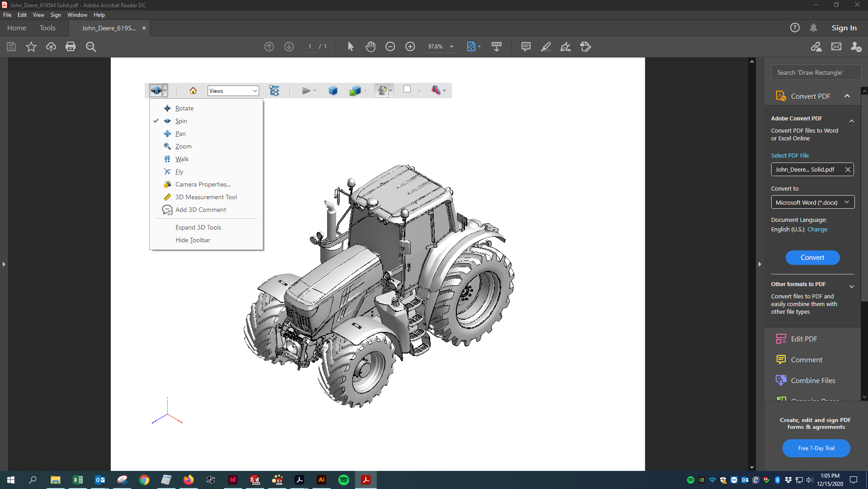Click the print icon
The height and width of the screenshot is (489, 868).
point(71,47)
